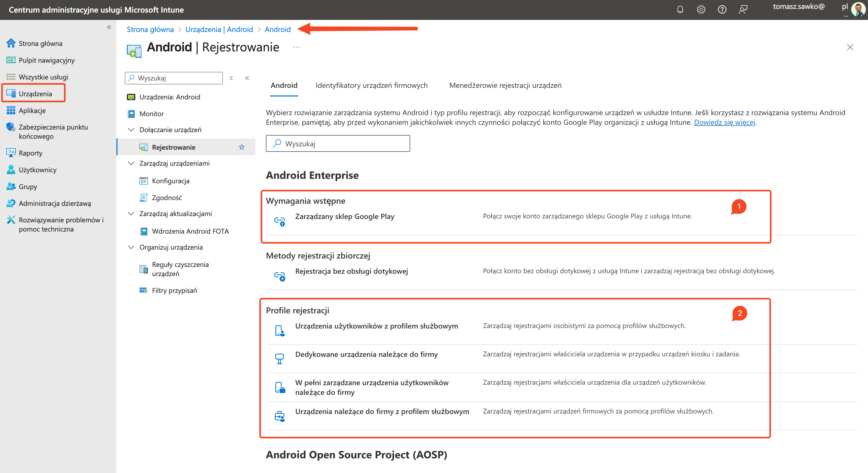Click the tomasz.sawko@ account name

(799, 6)
